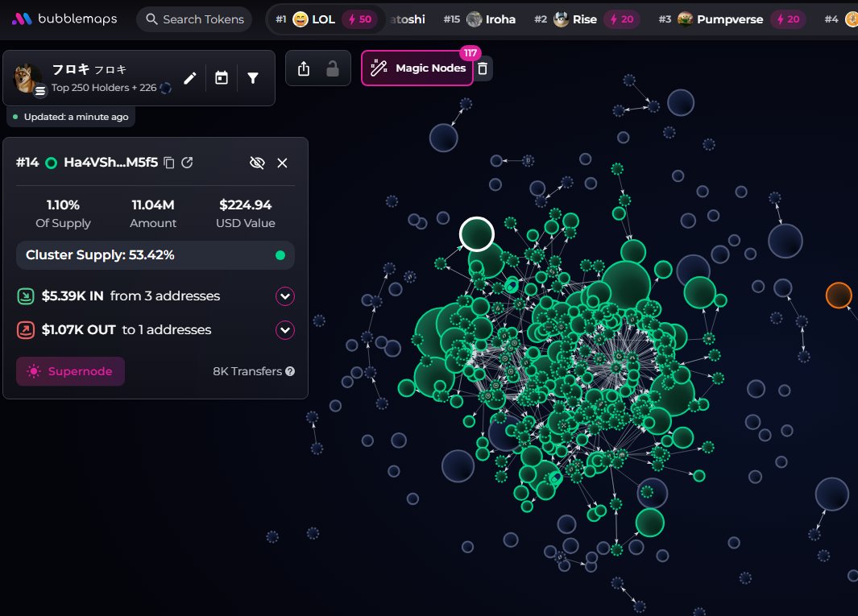This screenshot has width=858, height=616.
Task: Open the filter funnel icon
Action: [x=253, y=78]
